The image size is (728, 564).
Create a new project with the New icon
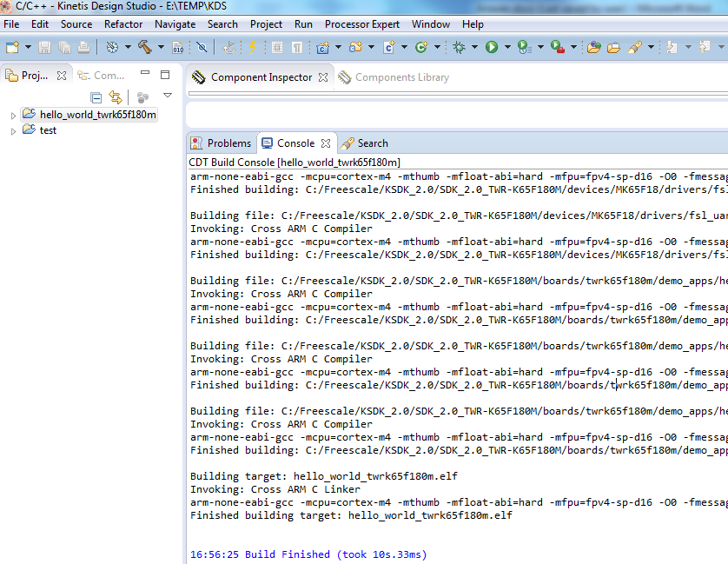(11, 47)
